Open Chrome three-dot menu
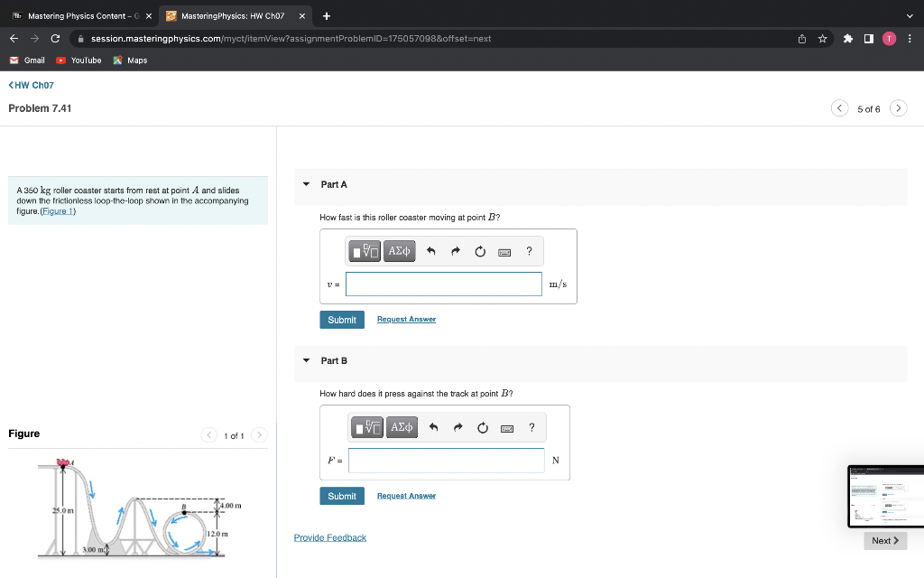The height and width of the screenshot is (578, 924). (x=910, y=39)
